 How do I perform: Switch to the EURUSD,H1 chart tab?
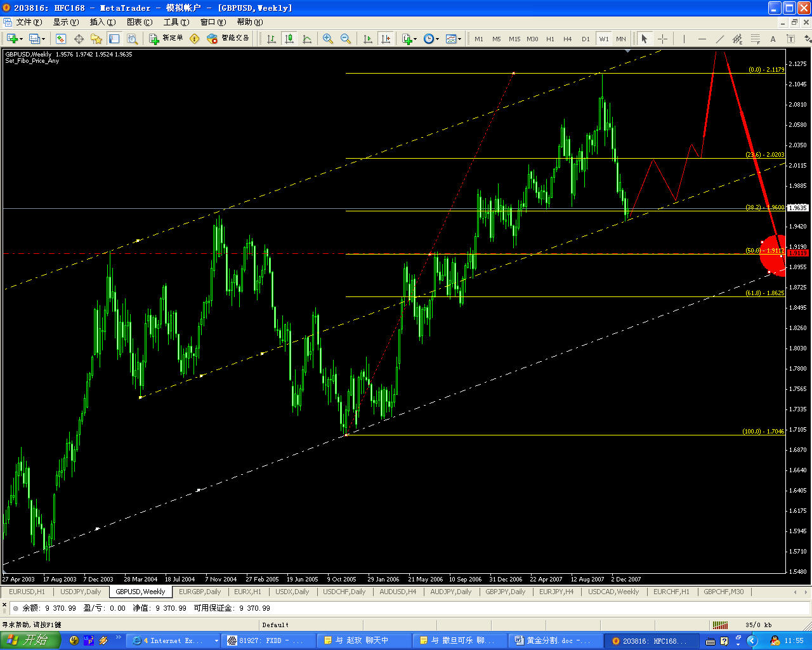pyautogui.click(x=27, y=592)
